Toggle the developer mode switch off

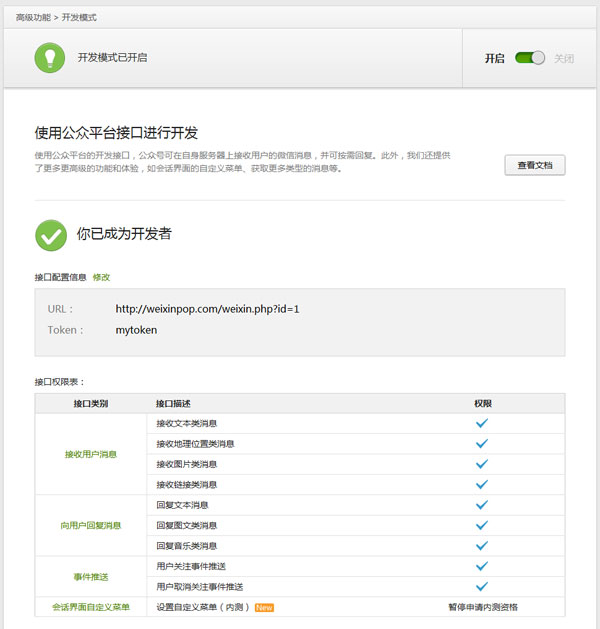(x=530, y=58)
